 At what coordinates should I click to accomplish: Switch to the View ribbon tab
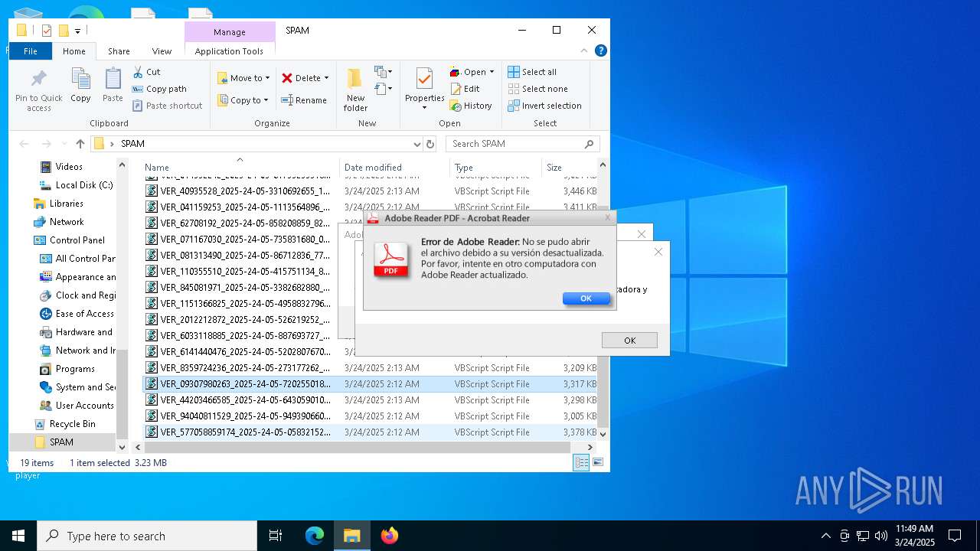pos(162,51)
